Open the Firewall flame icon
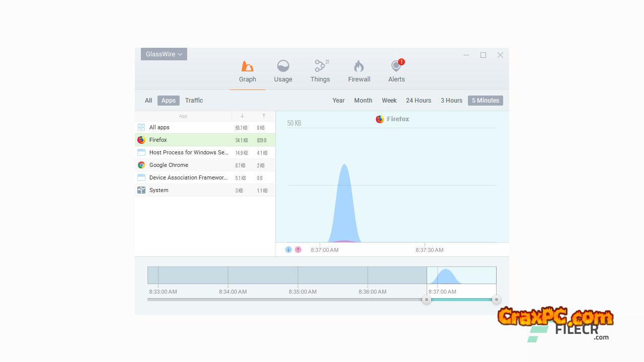 click(359, 66)
